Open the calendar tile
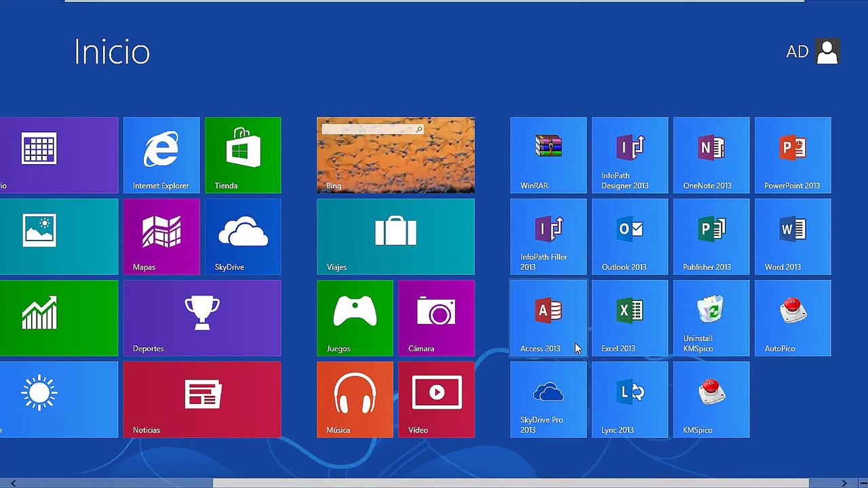This screenshot has width=868, height=488. pos(59,155)
